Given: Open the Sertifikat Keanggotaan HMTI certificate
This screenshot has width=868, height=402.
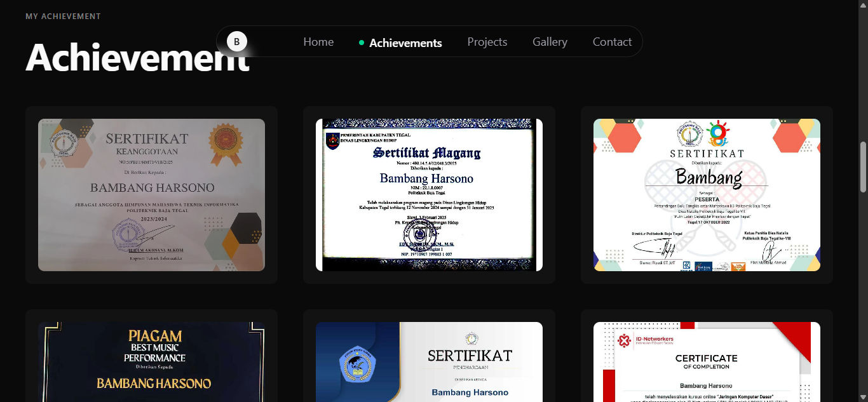Looking at the screenshot, I should tap(151, 194).
